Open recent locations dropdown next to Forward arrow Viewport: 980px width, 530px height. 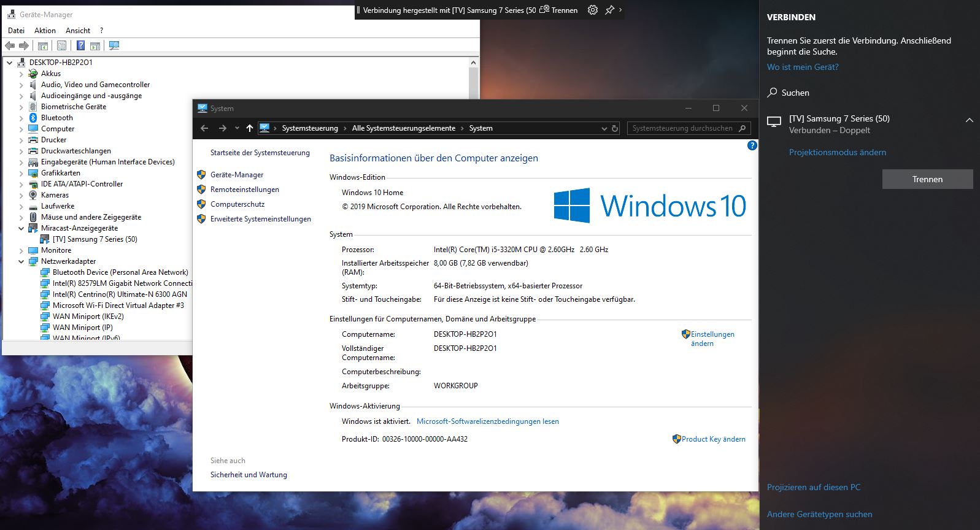(237, 128)
